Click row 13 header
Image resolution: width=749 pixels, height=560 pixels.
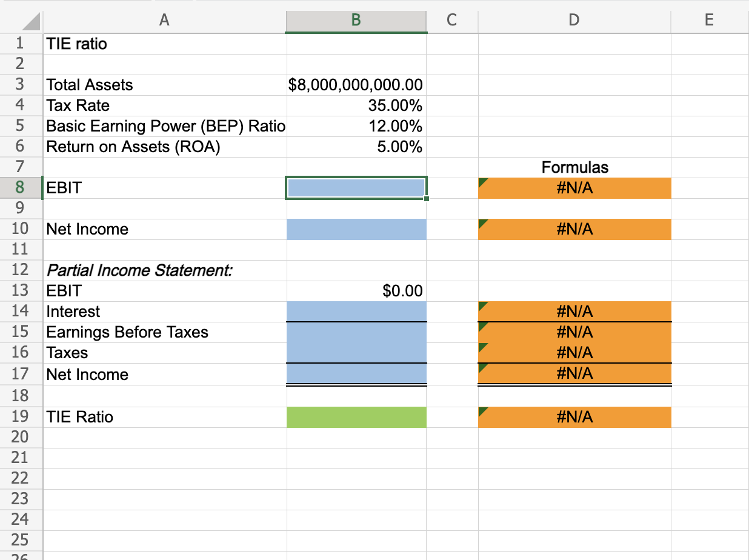[x=22, y=291]
